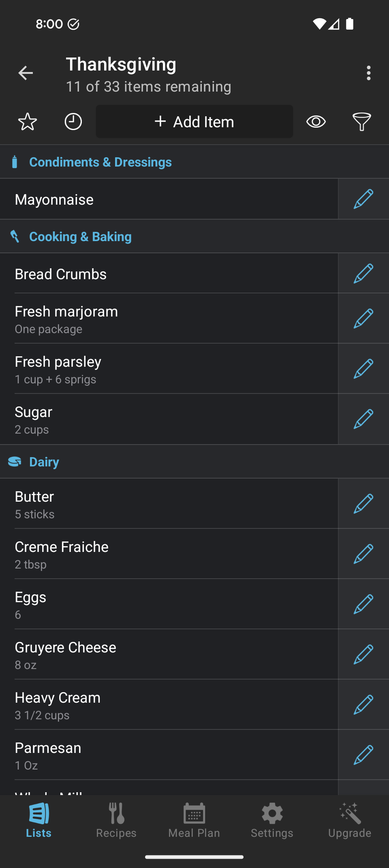Image resolution: width=389 pixels, height=868 pixels.
Task: Tap the back arrow to leave the list
Action: tap(26, 73)
